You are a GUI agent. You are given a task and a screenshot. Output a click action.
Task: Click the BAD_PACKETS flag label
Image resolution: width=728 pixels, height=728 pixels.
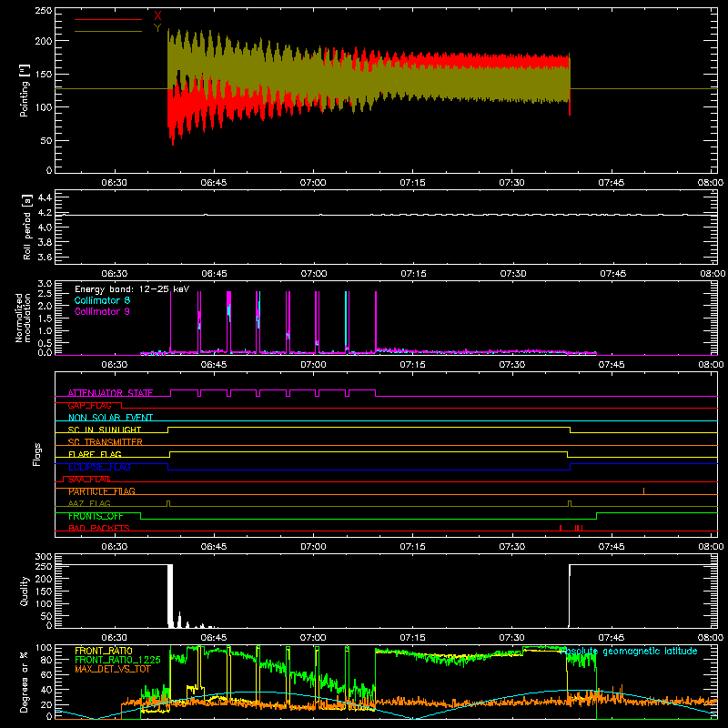click(99, 528)
